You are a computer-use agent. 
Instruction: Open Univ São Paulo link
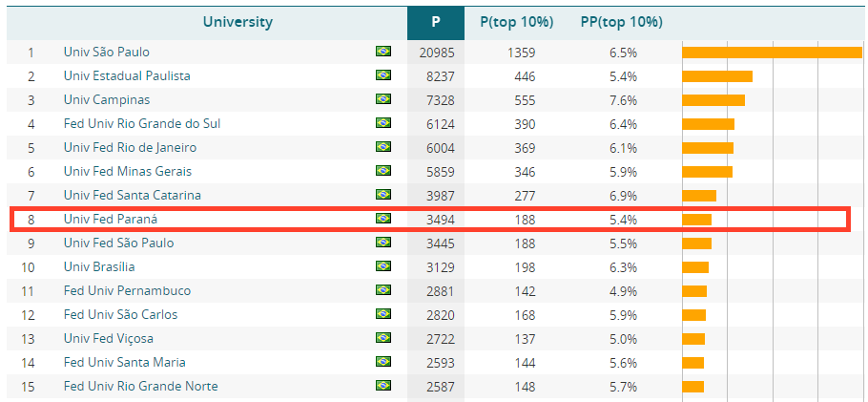point(106,53)
